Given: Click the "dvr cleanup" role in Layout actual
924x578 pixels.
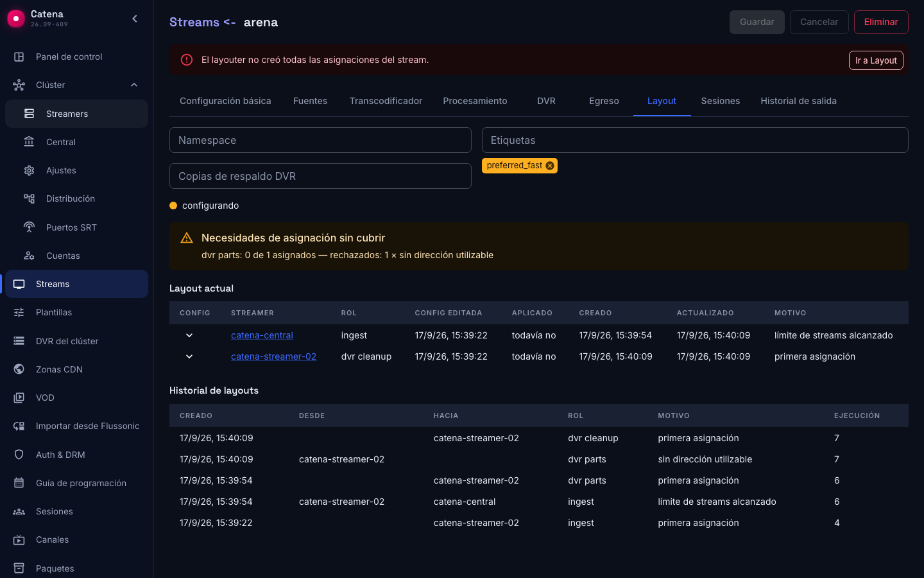Looking at the screenshot, I should [366, 356].
